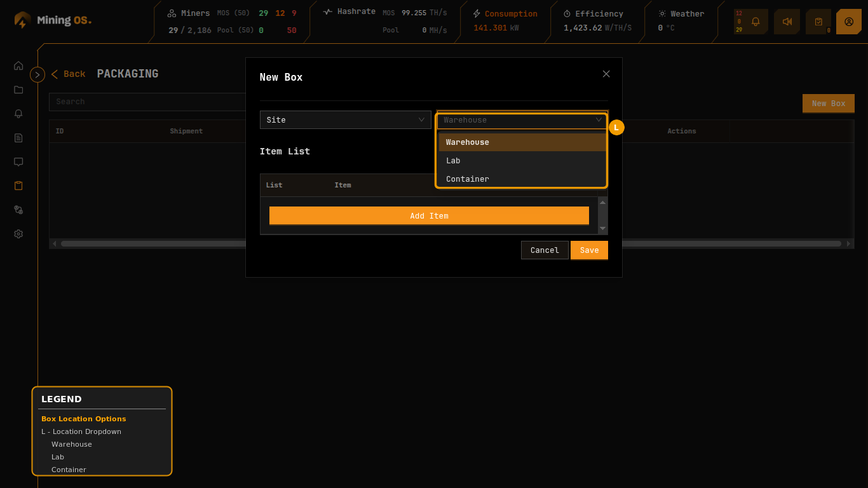Open sidebar notifications bell icon

click(x=18, y=114)
